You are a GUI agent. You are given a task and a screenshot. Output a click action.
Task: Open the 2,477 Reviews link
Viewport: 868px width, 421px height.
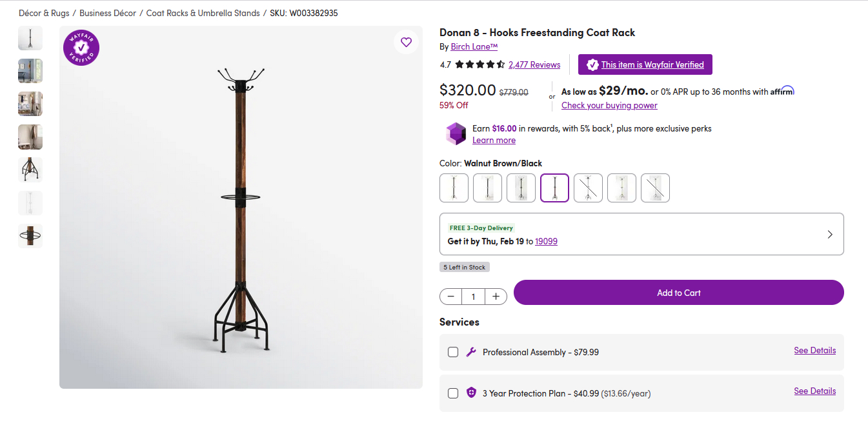pyautogui.click(x=534, y=64)
